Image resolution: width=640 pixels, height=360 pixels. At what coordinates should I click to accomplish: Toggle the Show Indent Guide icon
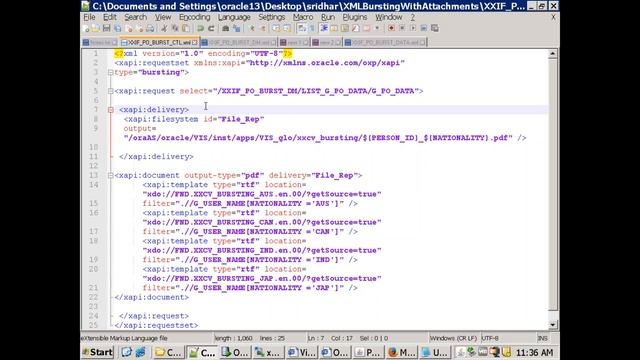tap(324, 28)
